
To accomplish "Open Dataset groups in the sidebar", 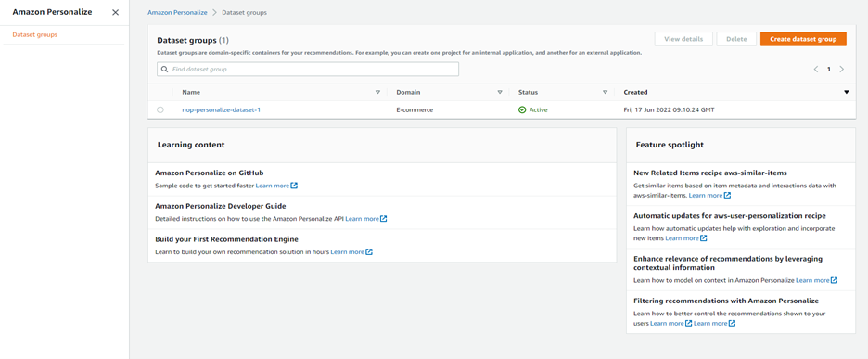I will coord(35,35).
